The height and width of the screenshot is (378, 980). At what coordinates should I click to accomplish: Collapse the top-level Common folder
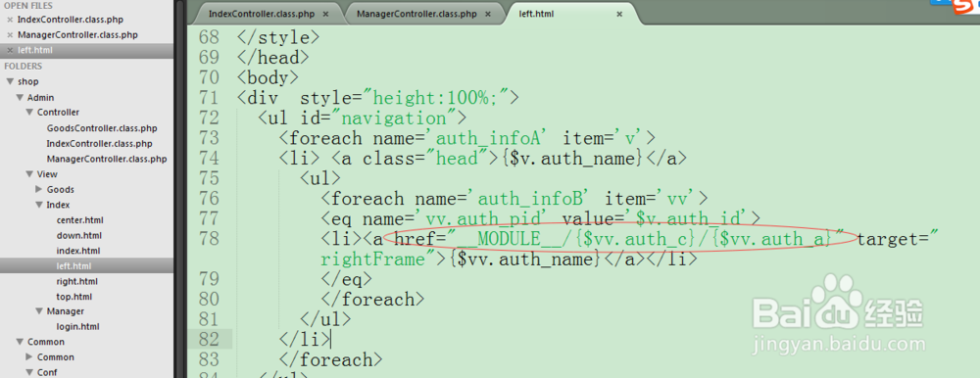(x=20, y=342)
